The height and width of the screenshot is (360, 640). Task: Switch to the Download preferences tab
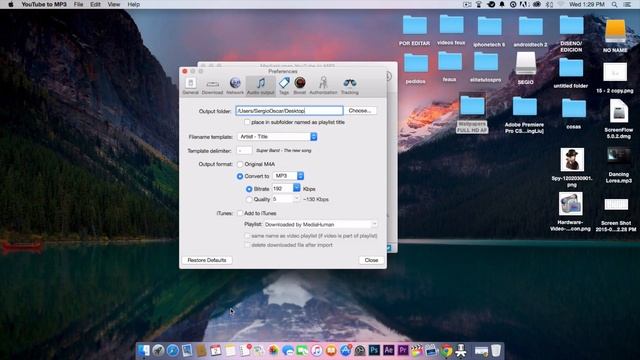[212, 86]
